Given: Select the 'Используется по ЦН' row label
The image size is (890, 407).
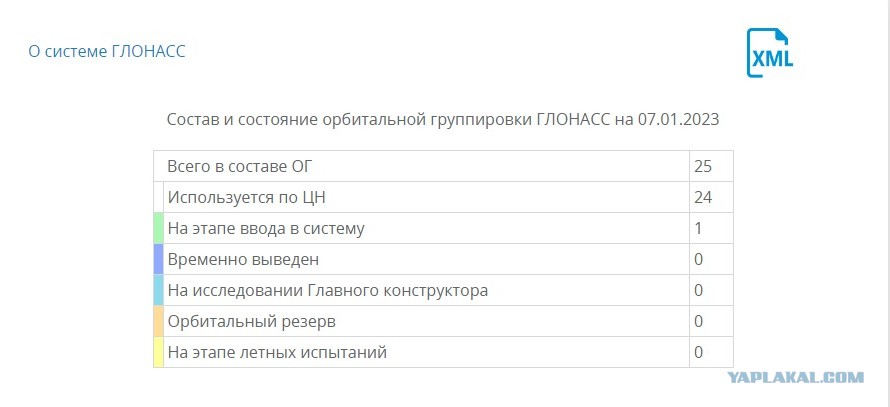Looking at the screenshot, I should point(246,198).
